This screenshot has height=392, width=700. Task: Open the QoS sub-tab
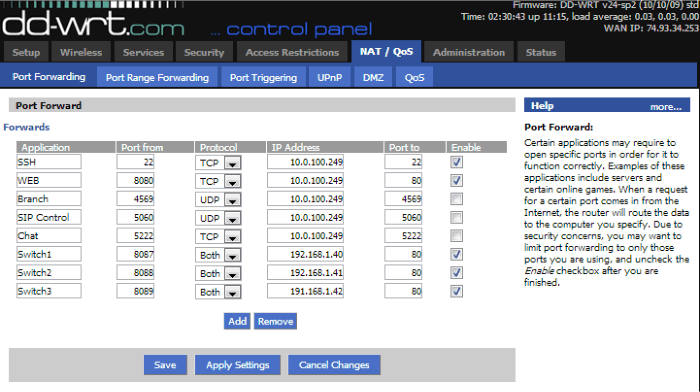pos(414,77)
